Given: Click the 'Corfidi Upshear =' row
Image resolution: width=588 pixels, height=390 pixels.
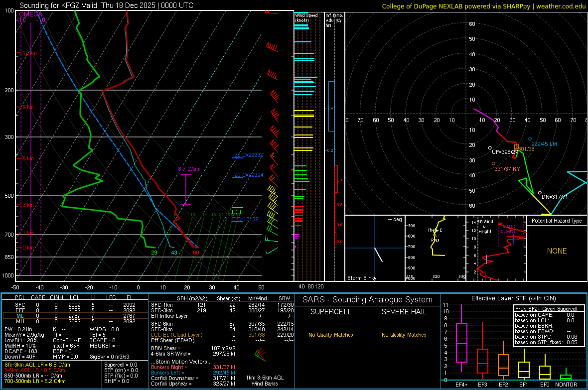Looking at the screenshot, I should click(x=193, y=384).
